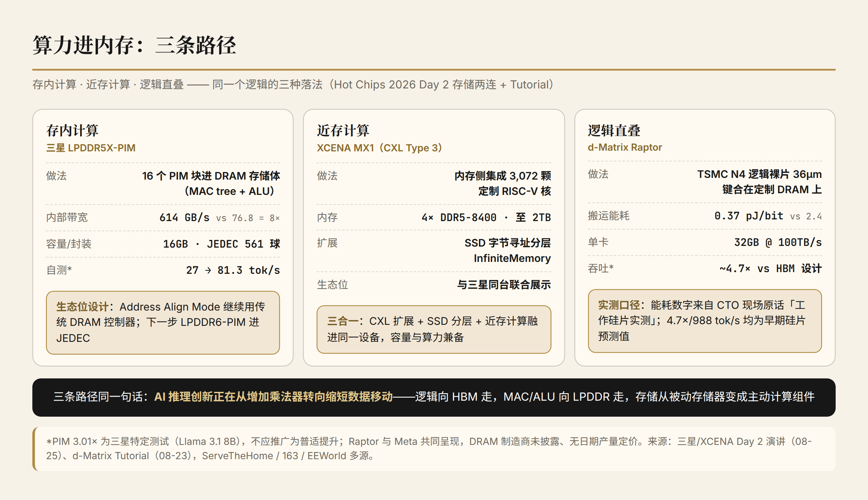The width and height of the screenshot is (868, 500).
Task: Click the 自测* row label
Action: coord(59,270)
